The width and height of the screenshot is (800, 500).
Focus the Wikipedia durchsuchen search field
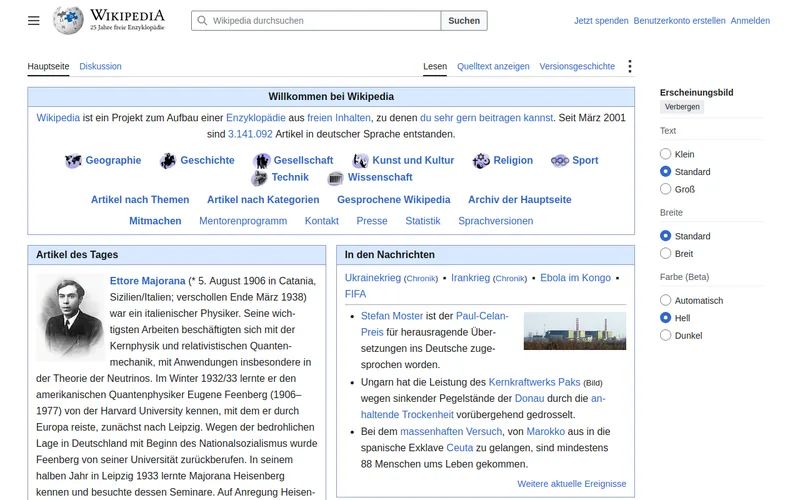tap(316, 20)
